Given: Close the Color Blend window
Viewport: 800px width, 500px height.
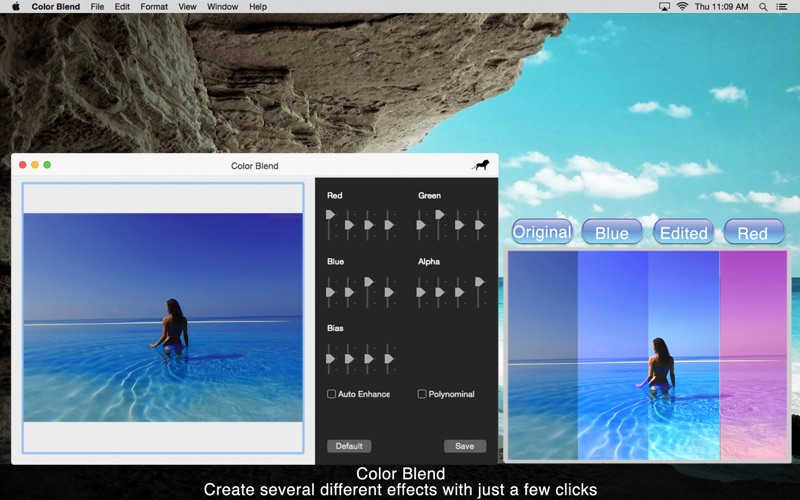Looking at the screenshot, I should 22,165.
